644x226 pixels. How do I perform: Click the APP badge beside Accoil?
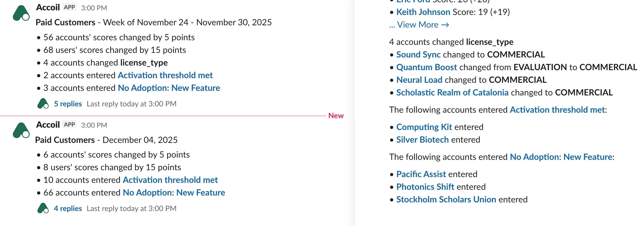point(69,7)
